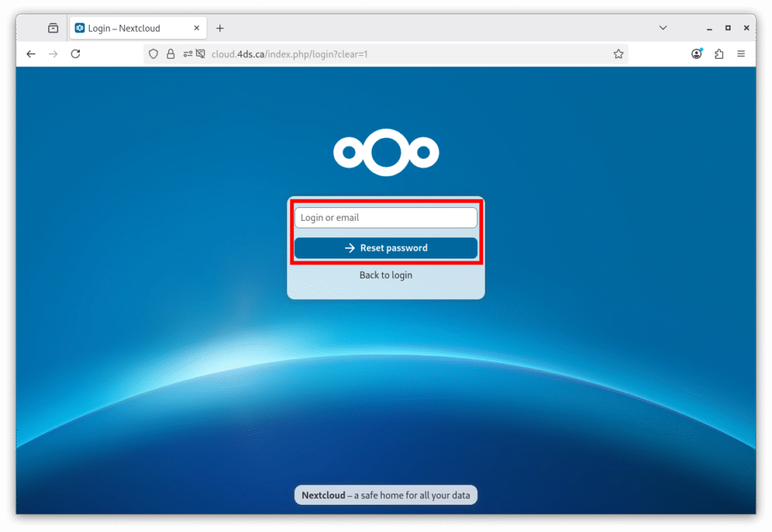772x532 pixels.
Task: Follow the Back to login link
Action: click(385, 275)
